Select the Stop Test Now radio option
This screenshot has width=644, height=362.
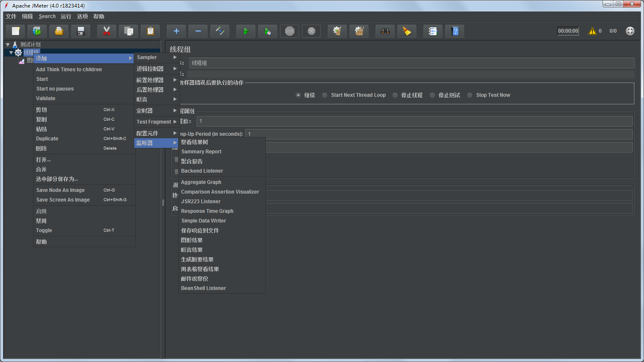[x=470, y=95]
